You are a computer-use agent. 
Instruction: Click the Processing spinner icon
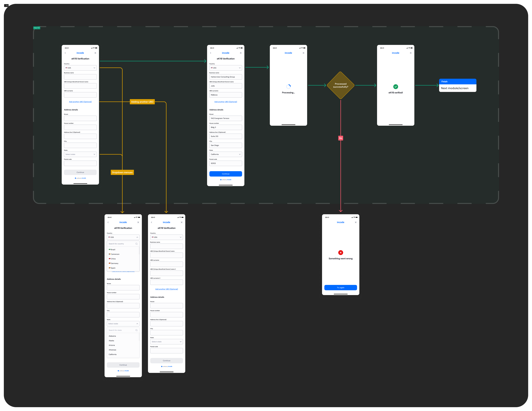(x=288, y=87)
